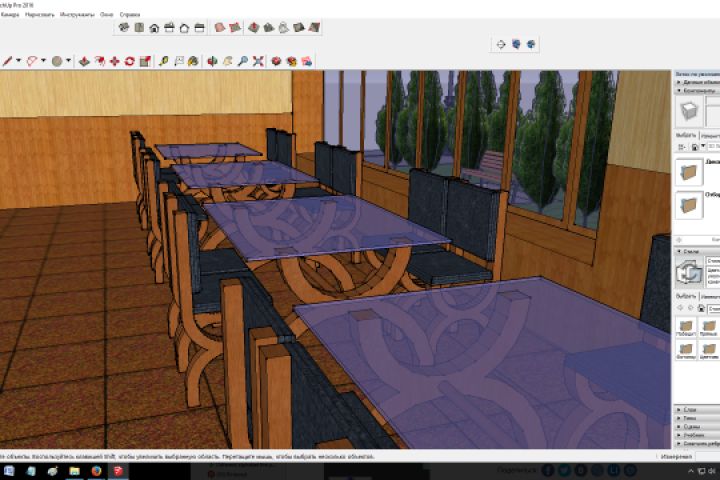Open Firefox from the taskbar
Screen dimensions: 720x480
[96, 471]
